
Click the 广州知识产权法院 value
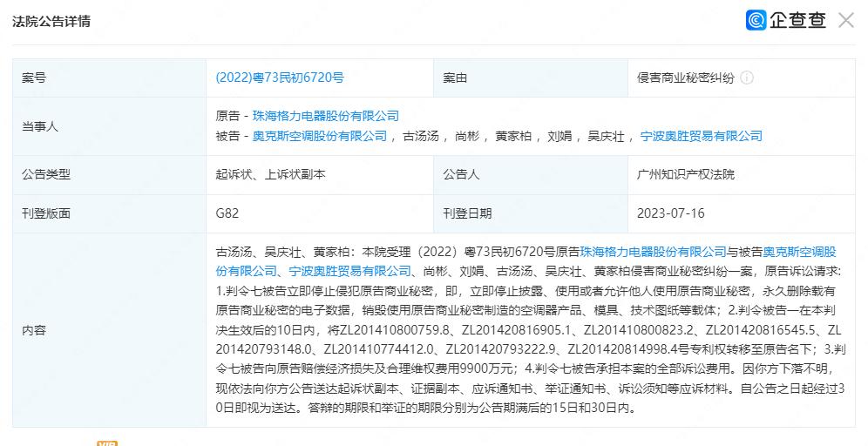tap(685, 174)
